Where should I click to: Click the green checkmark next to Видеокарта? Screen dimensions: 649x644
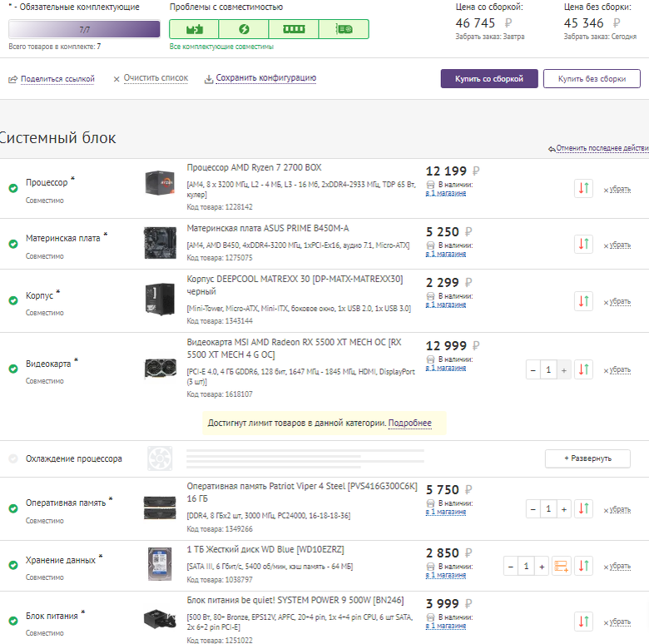13,369
